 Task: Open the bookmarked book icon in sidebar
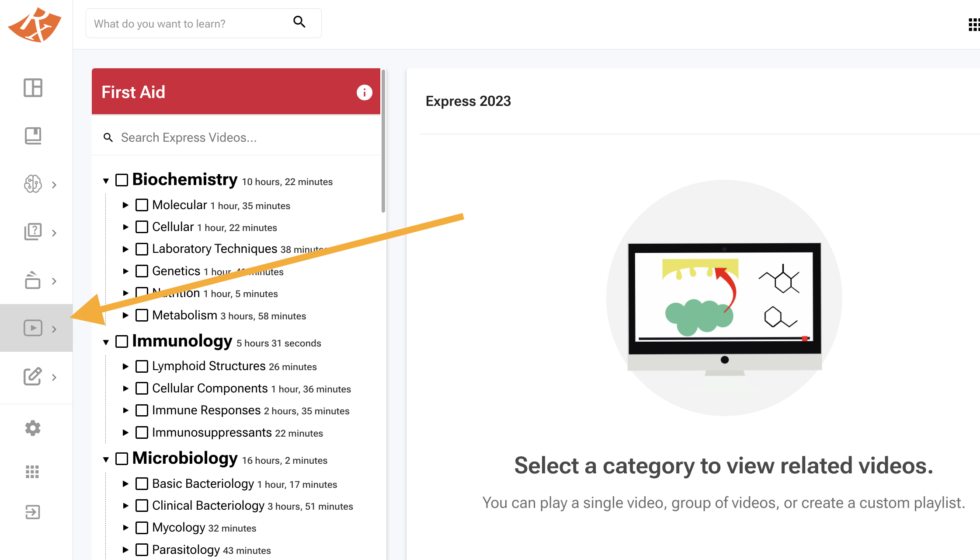coord(33,136)
